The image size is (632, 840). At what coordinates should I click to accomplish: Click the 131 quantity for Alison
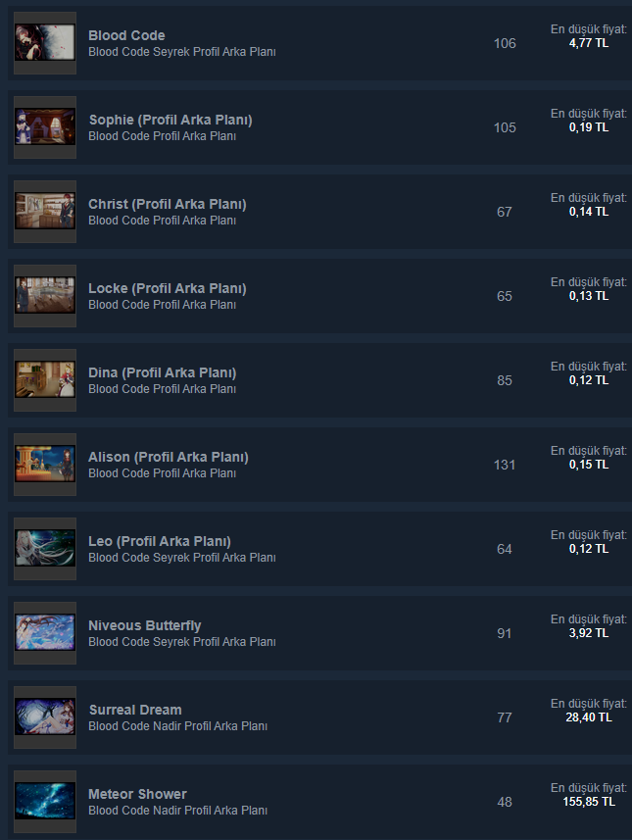coord(505,465)
